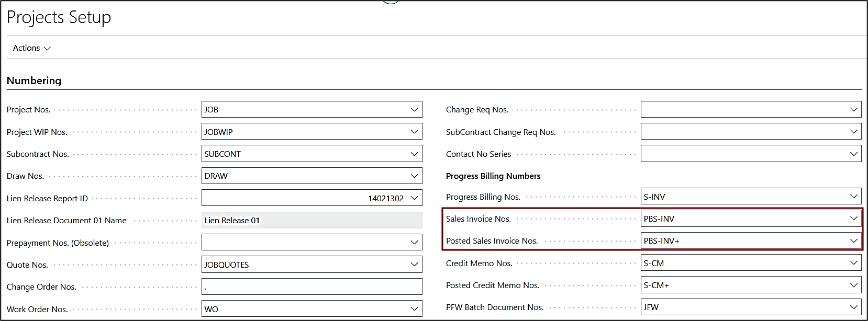Open the Actions menu
This screenshot has height=321, width=868.
click(31, 48)
